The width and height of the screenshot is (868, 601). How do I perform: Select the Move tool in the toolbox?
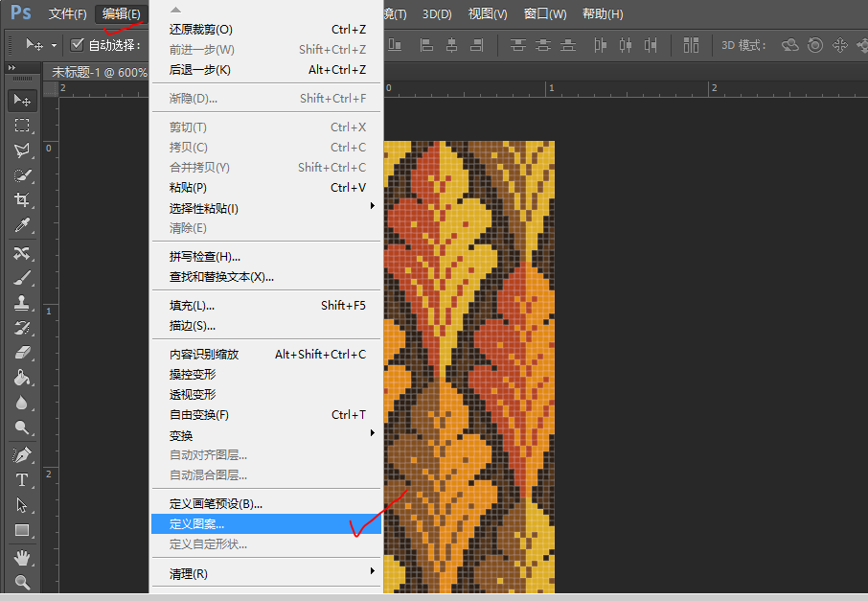tap(22, 101)
